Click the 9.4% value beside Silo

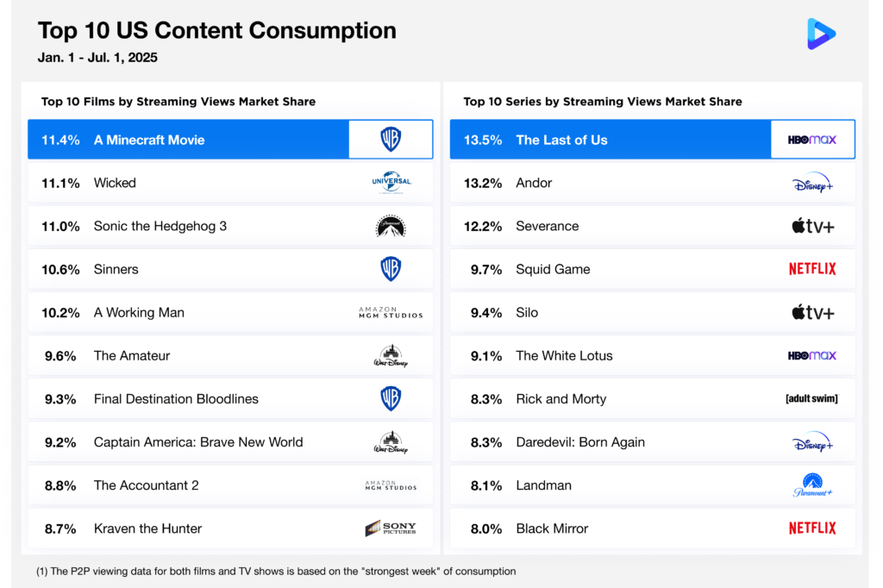pyautogui.click(x=486, y=313)
